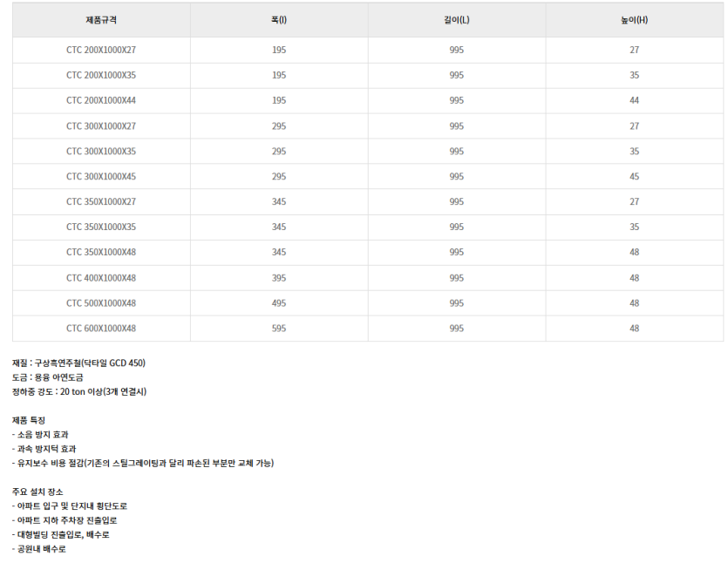728x563 pixels.
Task: Click the 재질 구상흑연주철 material line
Action: coord(78,363)
